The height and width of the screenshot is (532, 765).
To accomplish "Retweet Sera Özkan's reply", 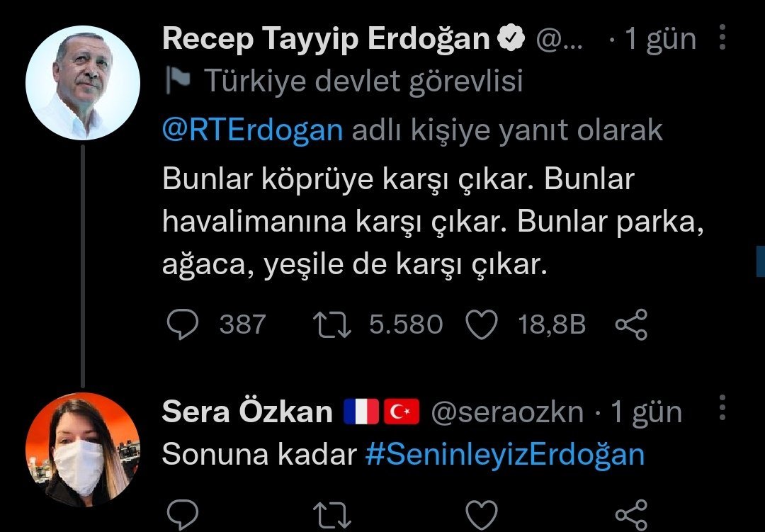I will [332, 515].
